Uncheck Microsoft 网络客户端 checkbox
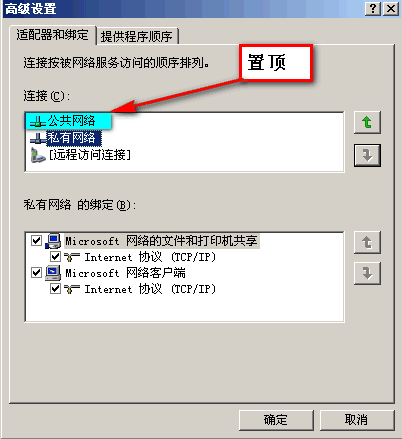This screenshot has width=402, height=439. 36,273
